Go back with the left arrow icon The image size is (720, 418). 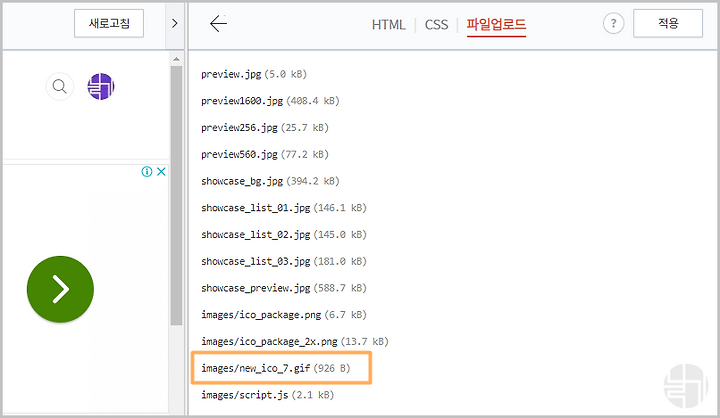click(218, 23)
